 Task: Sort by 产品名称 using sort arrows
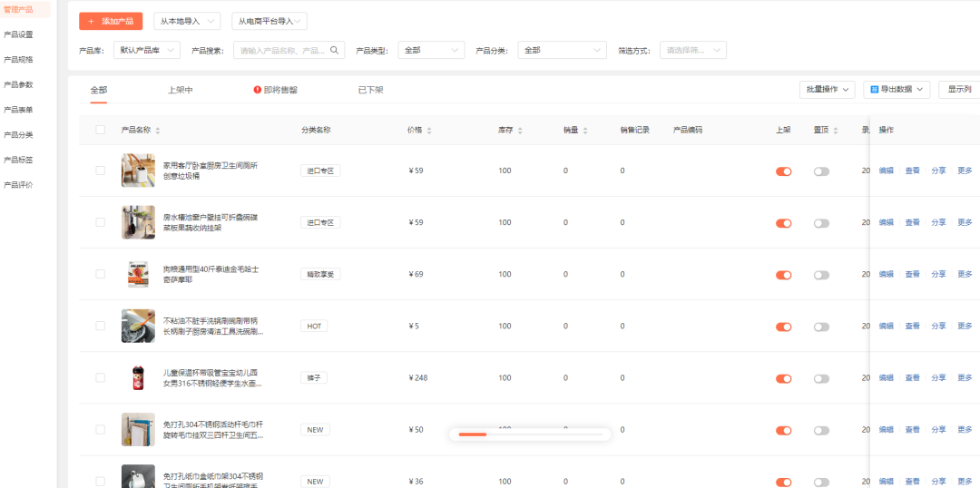point(158,131)
